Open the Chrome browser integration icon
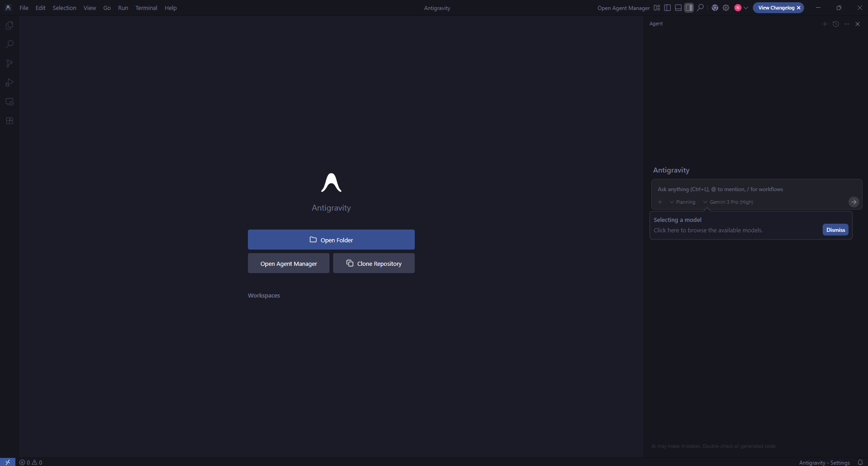 click(x=715, y=8)
